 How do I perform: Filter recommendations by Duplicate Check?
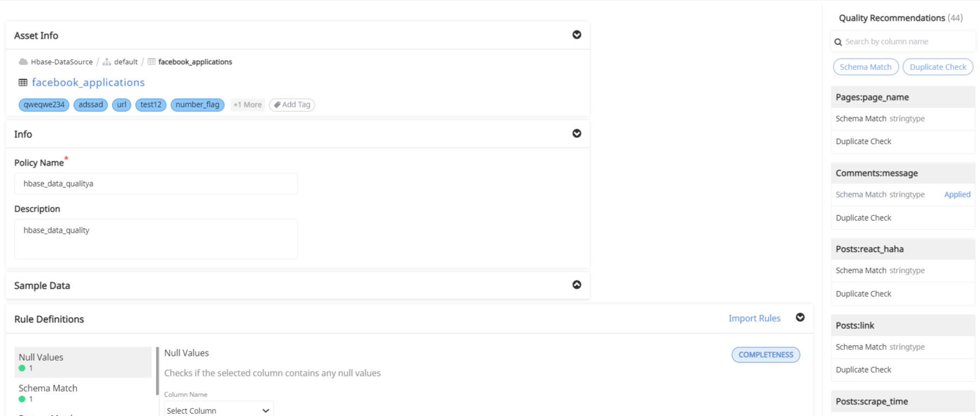click(x=937, y=67)
